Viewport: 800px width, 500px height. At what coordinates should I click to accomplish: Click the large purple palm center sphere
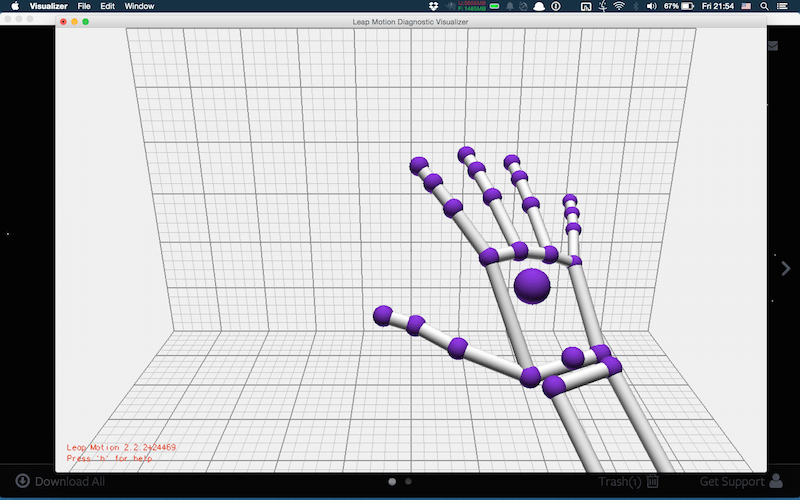(532, 286)
